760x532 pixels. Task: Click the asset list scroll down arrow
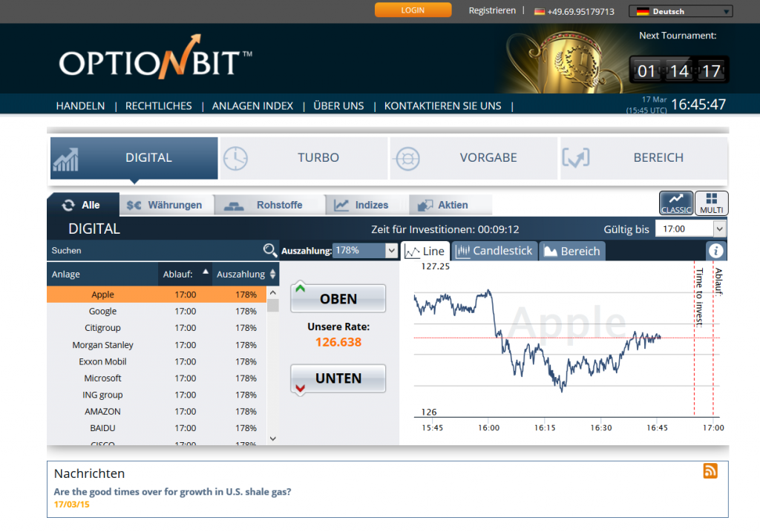(x=273, y=439)
